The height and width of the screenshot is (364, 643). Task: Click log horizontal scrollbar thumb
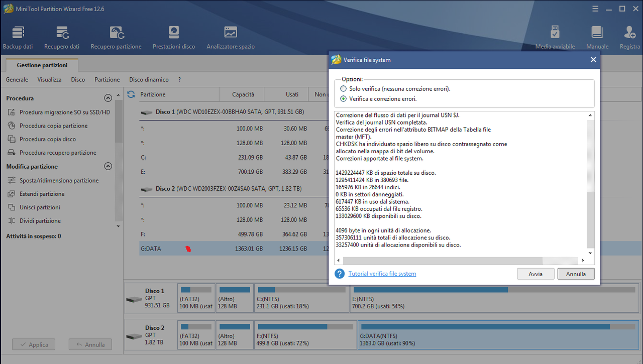click(x=443, y=261)
